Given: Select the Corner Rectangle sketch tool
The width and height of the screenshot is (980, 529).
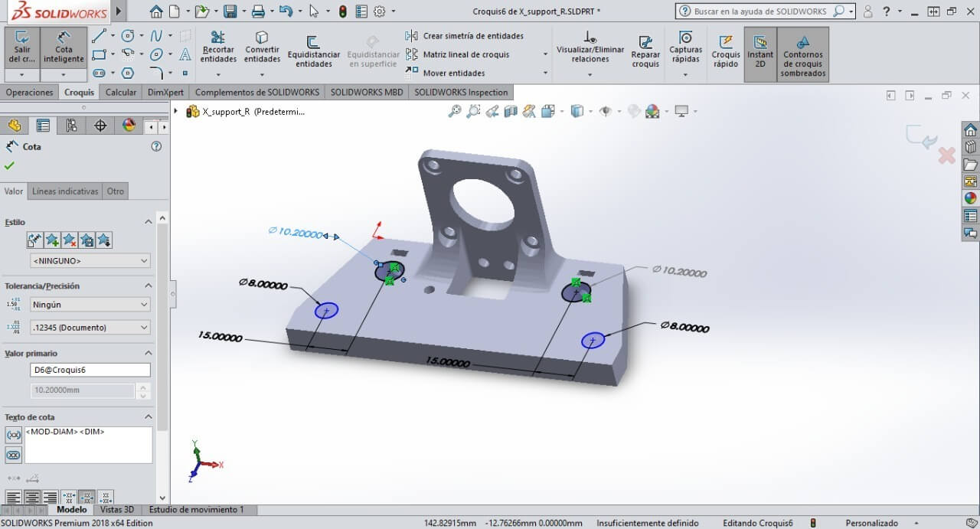Looking at the screenshot, I should pyautogui.click(x=99, y=54).
